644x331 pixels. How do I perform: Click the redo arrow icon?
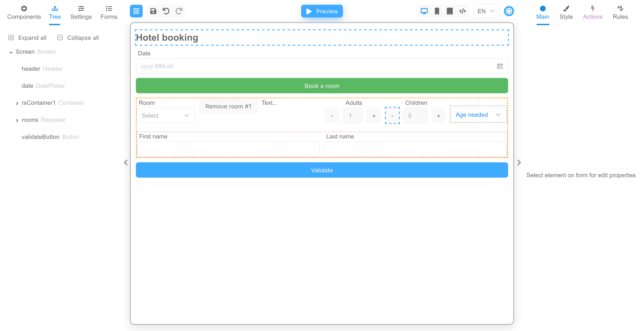pyautogui.click(x=179, y=11)
